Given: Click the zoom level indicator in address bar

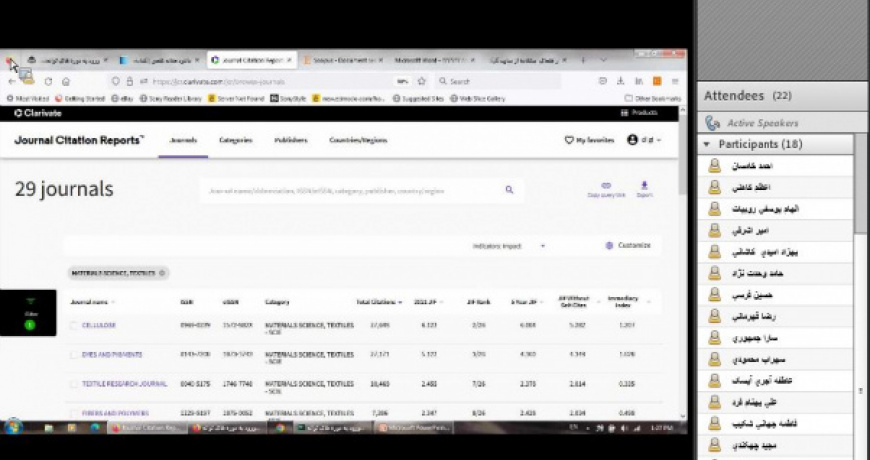Looking at the screenshot, I should coord(402,81).
